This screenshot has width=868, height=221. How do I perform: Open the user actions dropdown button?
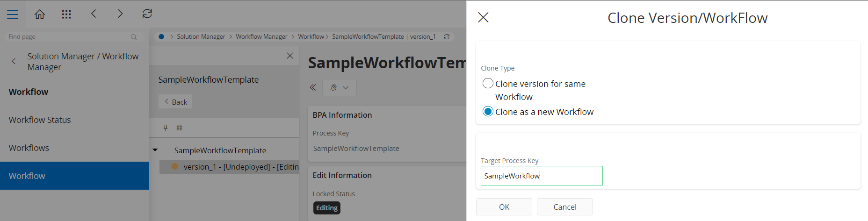[x=339, y=87]
